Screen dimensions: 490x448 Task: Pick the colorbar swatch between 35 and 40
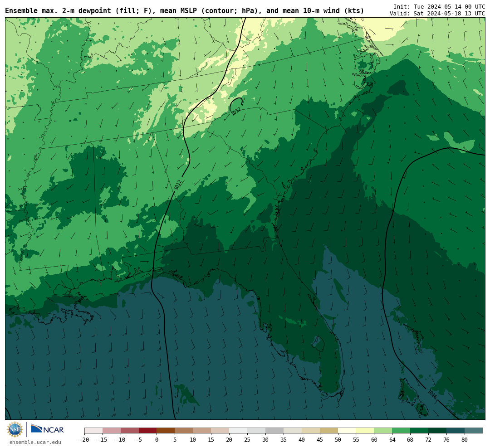tap(293, 431)
